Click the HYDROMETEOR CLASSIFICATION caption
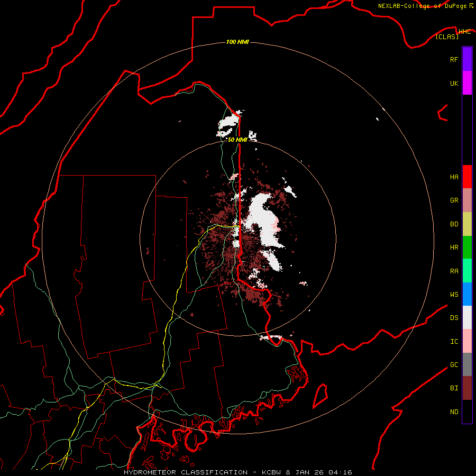Screen dimensions: 476x476 pyautogui.click(x=186, y=472)
